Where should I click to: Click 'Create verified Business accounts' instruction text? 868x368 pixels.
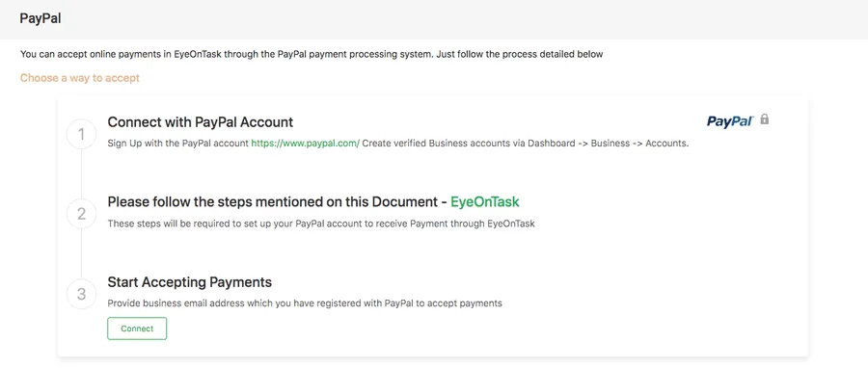pos(526,144)
